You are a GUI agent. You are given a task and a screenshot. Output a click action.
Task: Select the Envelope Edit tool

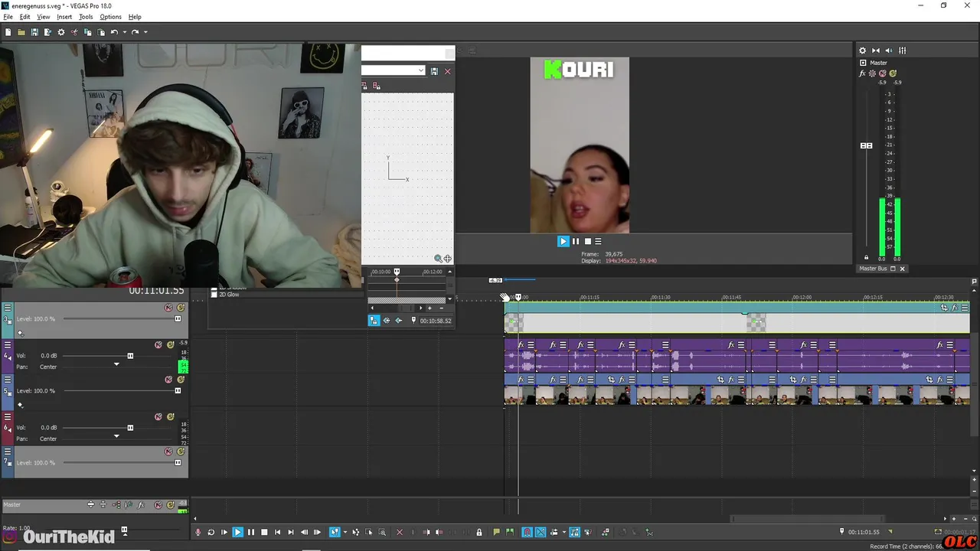[x=357, y=532]
